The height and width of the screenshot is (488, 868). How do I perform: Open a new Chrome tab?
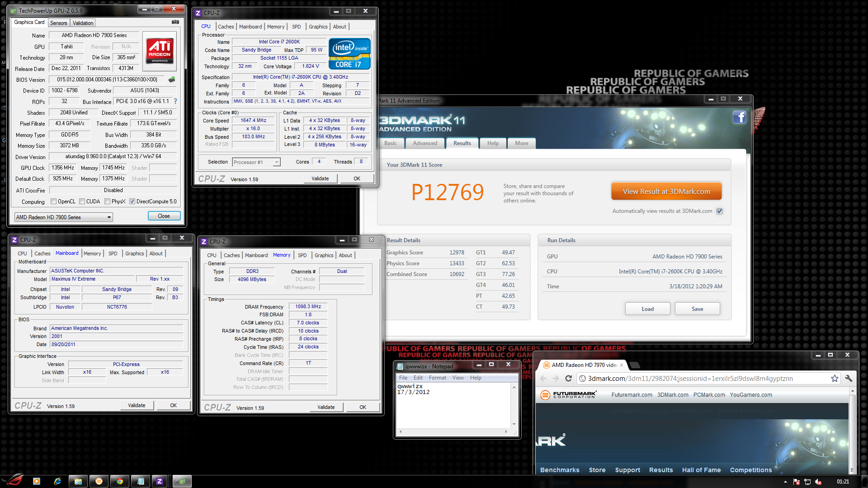(635, 365)
